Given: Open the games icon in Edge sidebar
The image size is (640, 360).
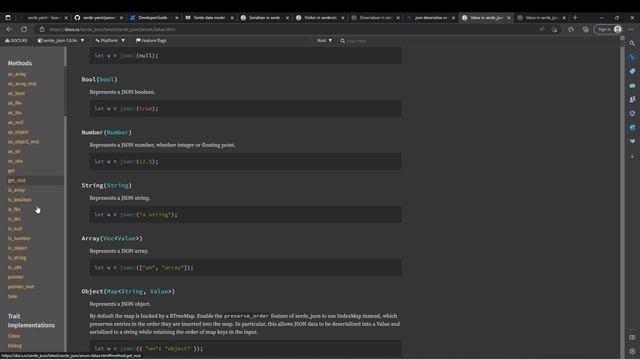Looking at the screenshot, I should [x=632, y=100].
